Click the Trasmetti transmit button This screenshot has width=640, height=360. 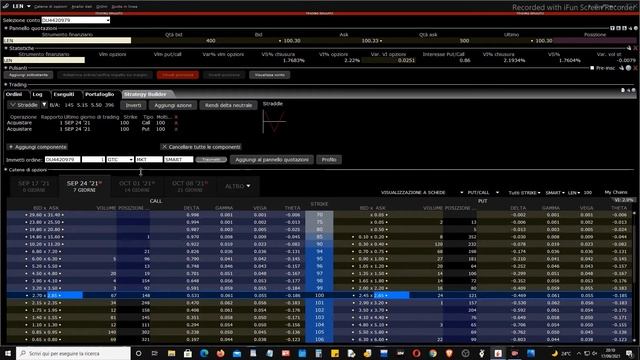(211, 160)
